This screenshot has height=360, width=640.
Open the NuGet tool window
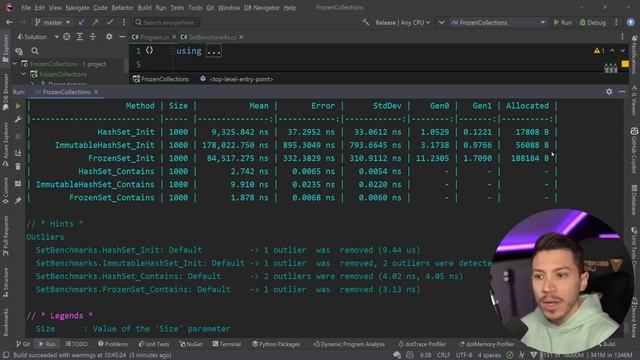[x=191, y=344]
